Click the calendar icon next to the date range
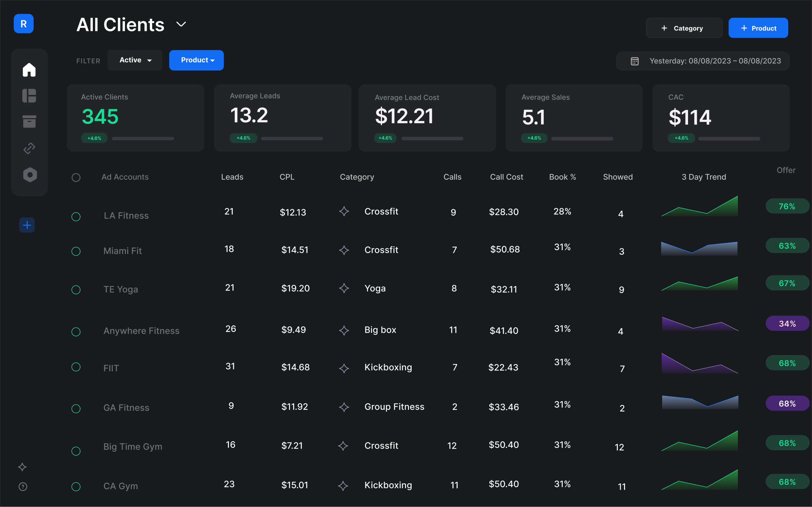The width and height of the screenshot is (812, 507). click(634, 61)
